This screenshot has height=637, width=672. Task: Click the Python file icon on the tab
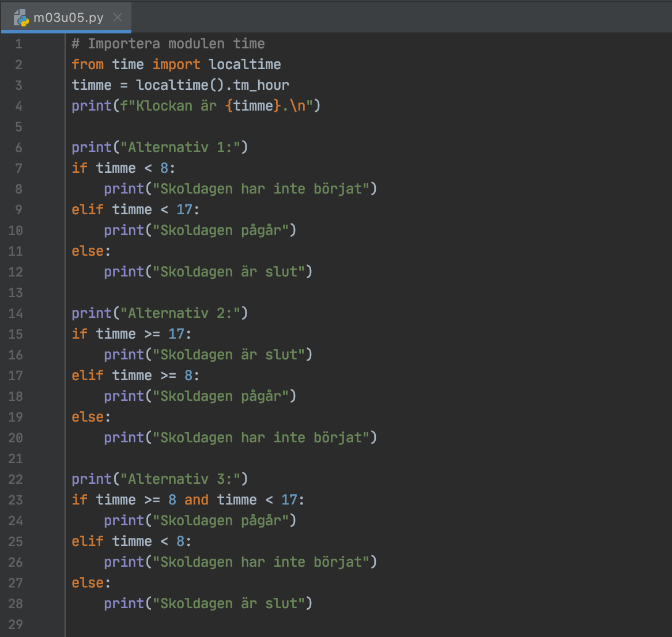pos(21,17)
